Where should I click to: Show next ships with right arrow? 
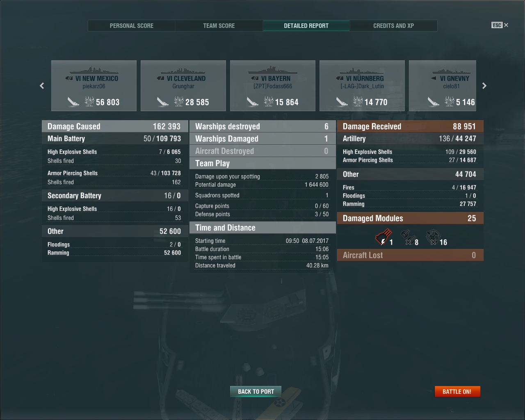click(x=484, y=86)
